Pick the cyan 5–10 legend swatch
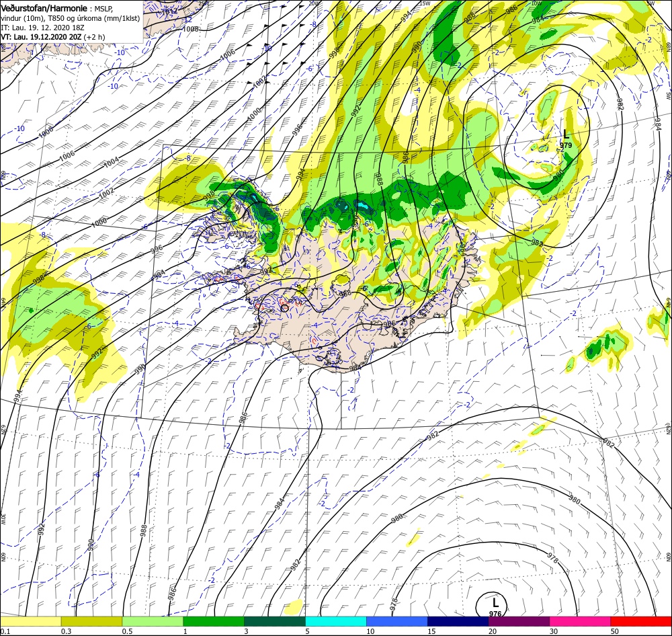Image resolution: width=672 pixels, height=636 pixels. [x=336, y=621]
